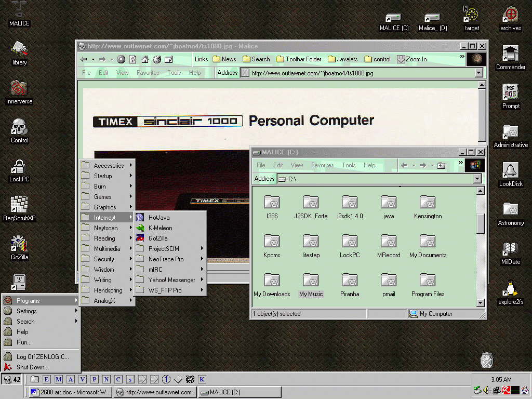Click the browser Back arrow
The height and width of the screenshot is (399, 532).
(x=84, y=59)
